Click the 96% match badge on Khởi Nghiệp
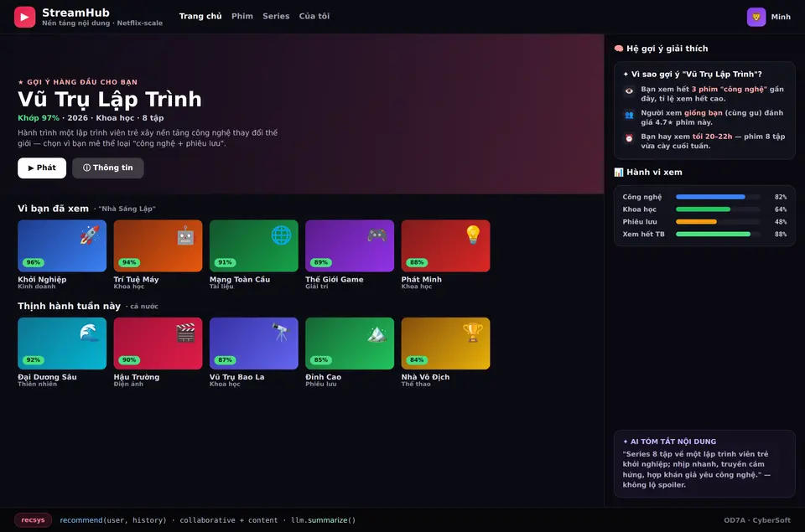805x532 pixels. (x=34, y=262)
